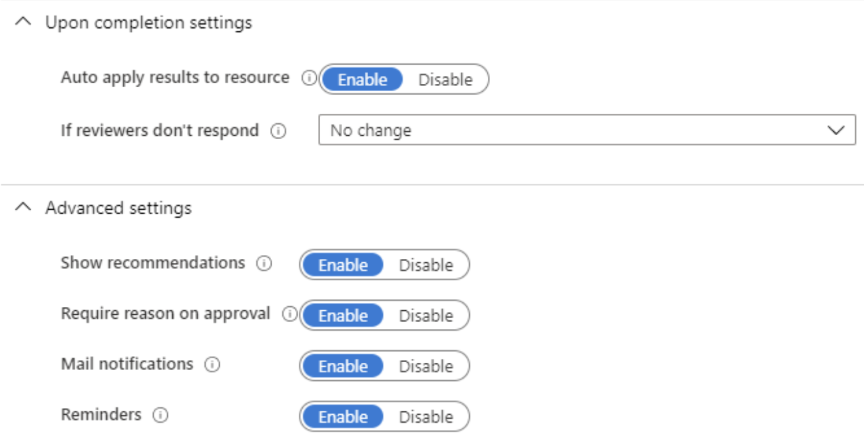
Task: Click info icon beside Auto apply results to resource
Action: [308, 78]
